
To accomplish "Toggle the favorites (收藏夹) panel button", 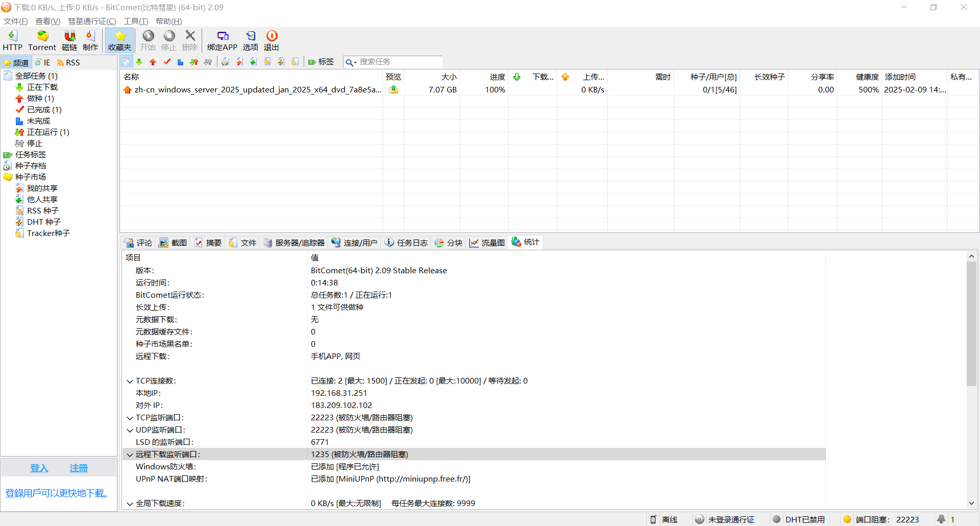I will pyautogui.click(x=120, y=40).
